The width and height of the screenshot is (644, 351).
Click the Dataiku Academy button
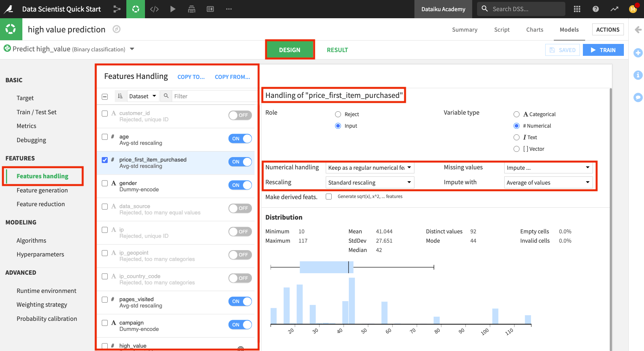click(x=443, y=9)
